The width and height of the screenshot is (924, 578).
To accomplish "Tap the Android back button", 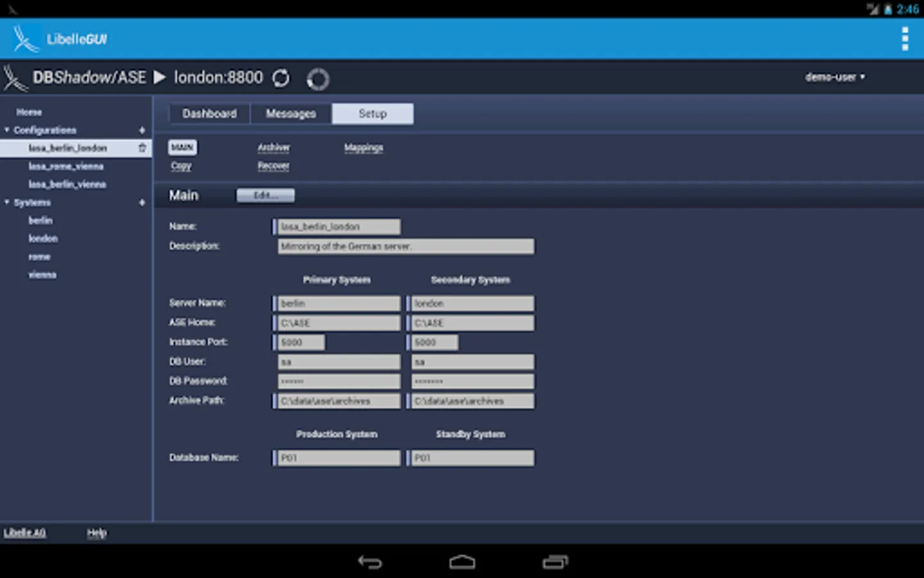I will 370,562.
